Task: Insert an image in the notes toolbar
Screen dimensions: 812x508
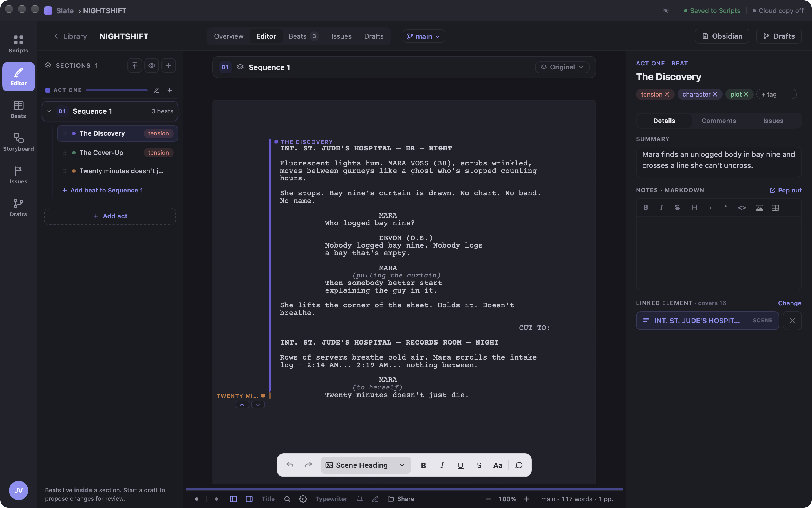Action: click(759, 208)
